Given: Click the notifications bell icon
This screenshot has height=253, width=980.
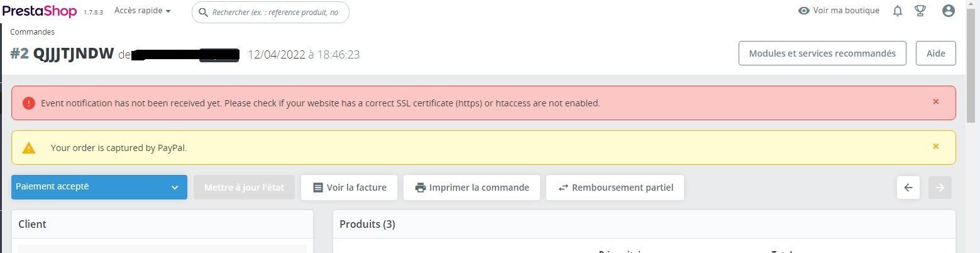Looking at the screenshot, I should pos(898,11).
